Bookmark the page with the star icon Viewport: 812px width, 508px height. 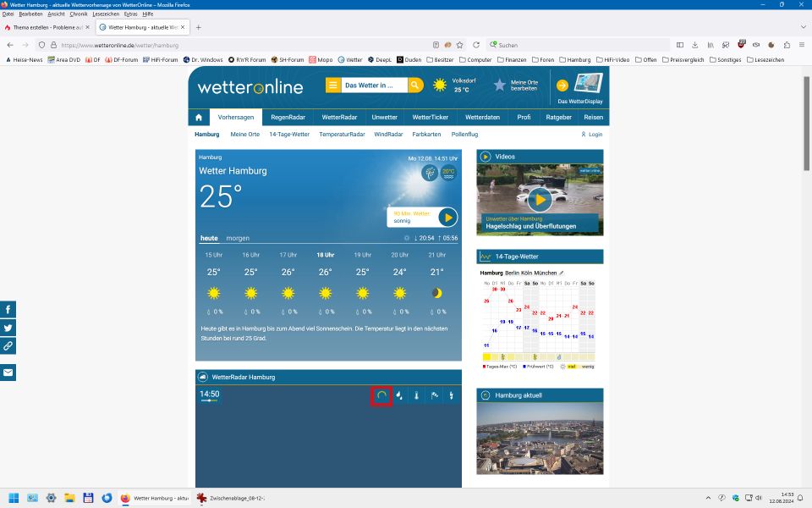coord(460,45)
